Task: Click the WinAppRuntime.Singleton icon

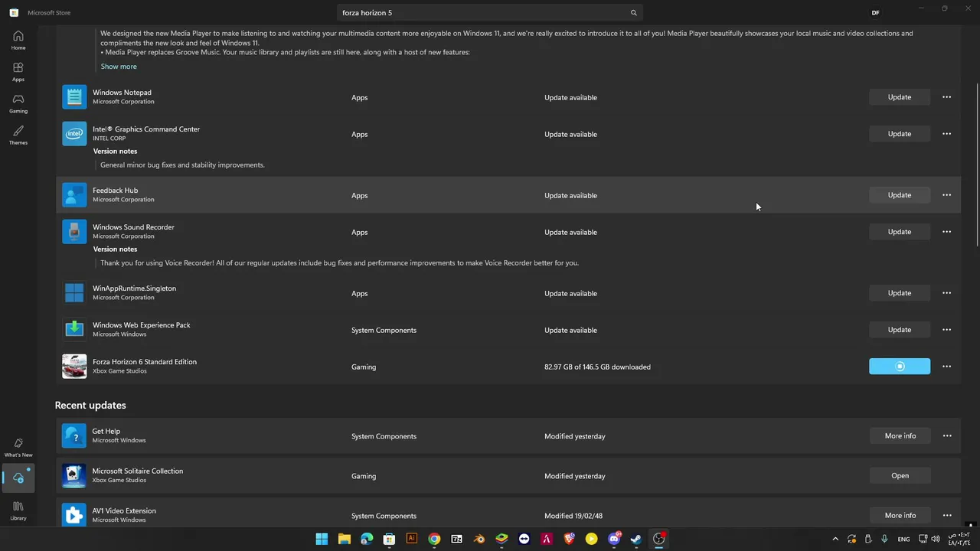Action: 74,293
